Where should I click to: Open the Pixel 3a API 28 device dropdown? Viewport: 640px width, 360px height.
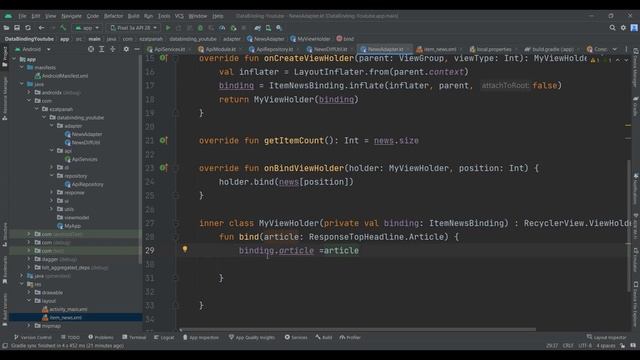[134, 28]
